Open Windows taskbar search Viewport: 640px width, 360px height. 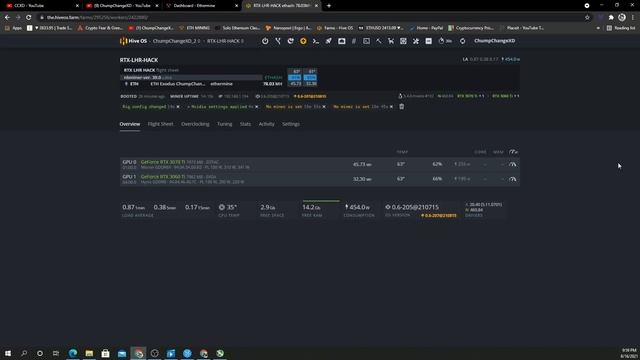pos(24,353)
